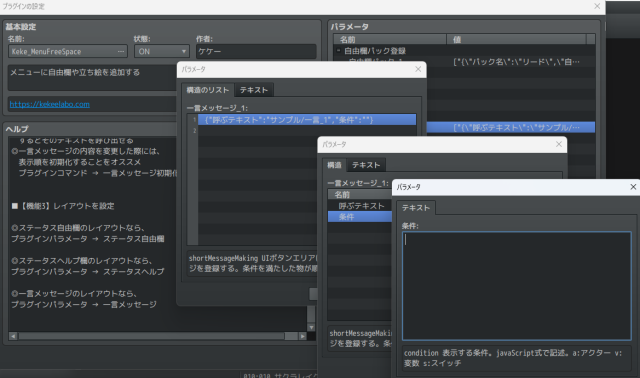This screenshot has width=640, height=378.
Task: Click inside the 条件 text area
Action: tap(516, 286)
